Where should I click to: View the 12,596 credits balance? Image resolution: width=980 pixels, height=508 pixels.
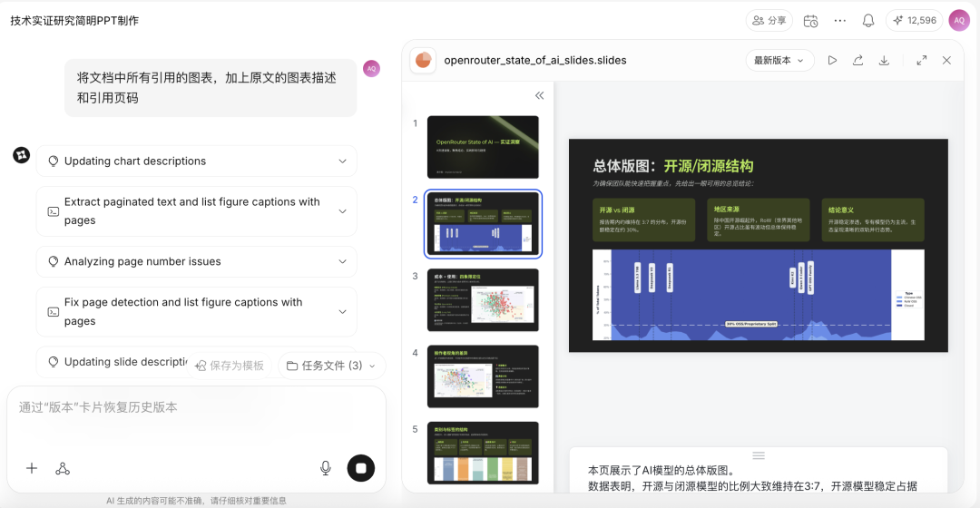point(915,21)
